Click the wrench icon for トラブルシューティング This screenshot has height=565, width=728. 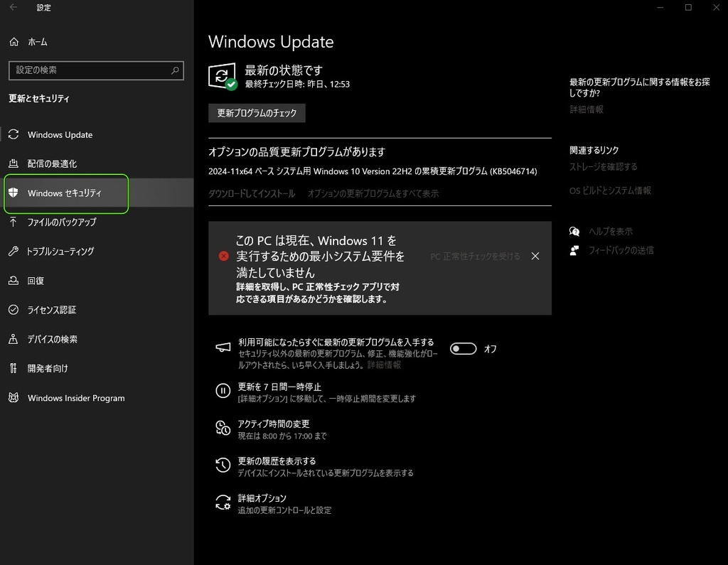point(14,251)
